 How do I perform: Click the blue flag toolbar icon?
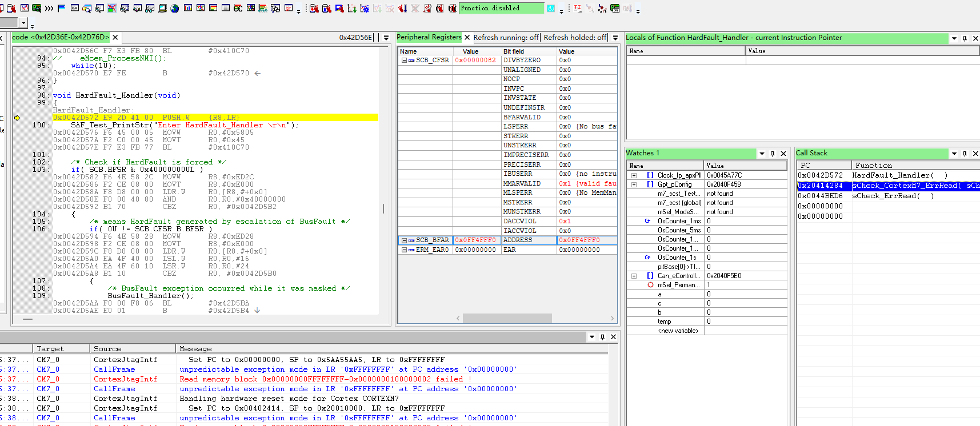point(62,8)
